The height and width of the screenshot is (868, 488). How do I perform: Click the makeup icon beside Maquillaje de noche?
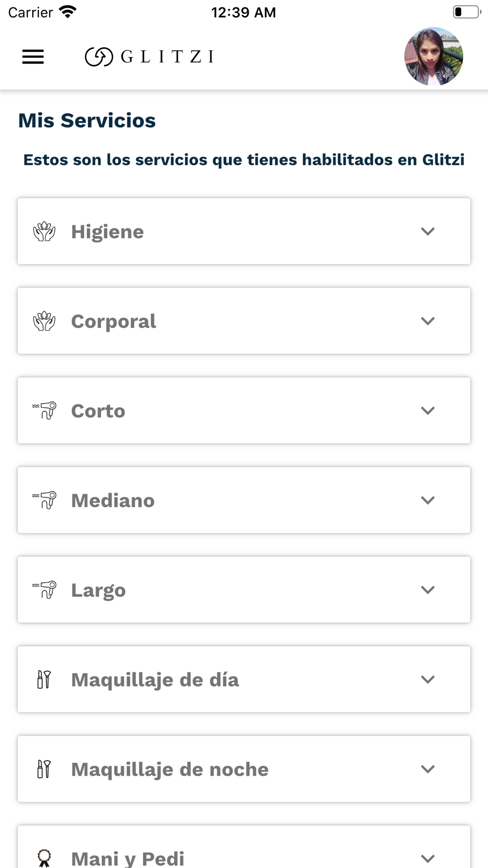point(44,769)
